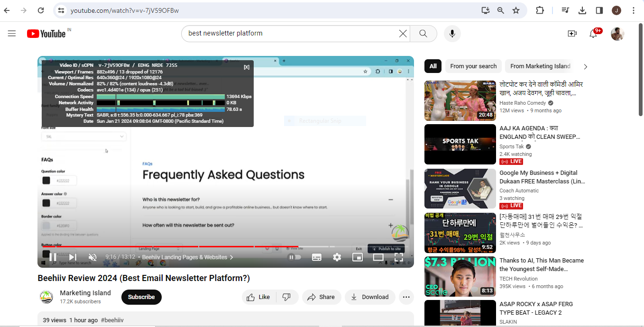Open Google My Business Masterclass video title

(542, 177)
